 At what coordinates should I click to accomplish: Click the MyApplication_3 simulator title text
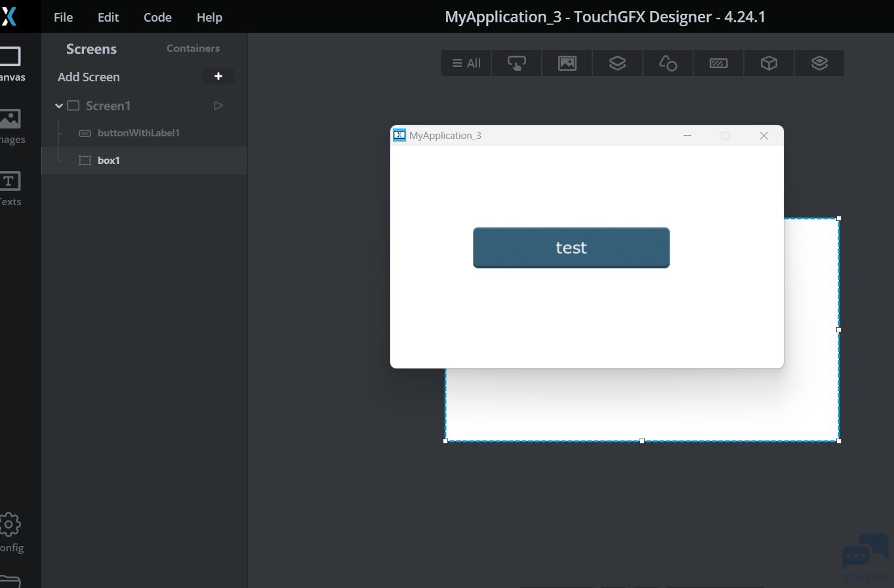[x=445, y=136]
